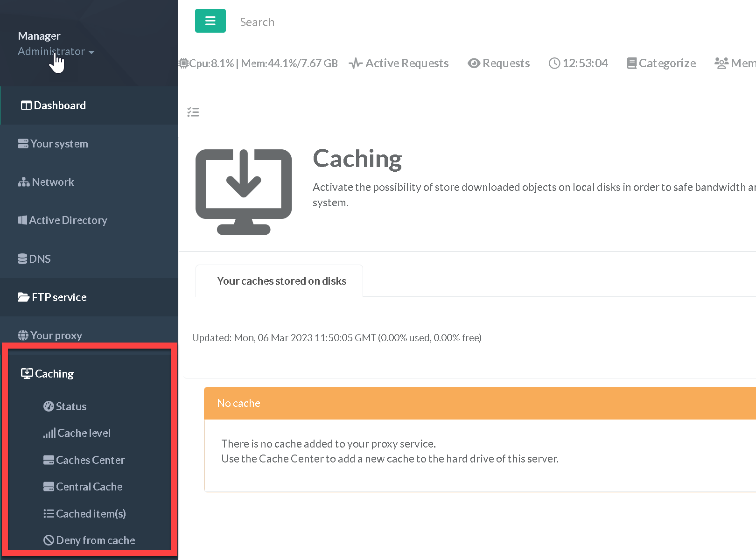The width and height of the screenshot is (756, 560).
Task: Select the Network sitemap icon
Action: pos(23,182)
